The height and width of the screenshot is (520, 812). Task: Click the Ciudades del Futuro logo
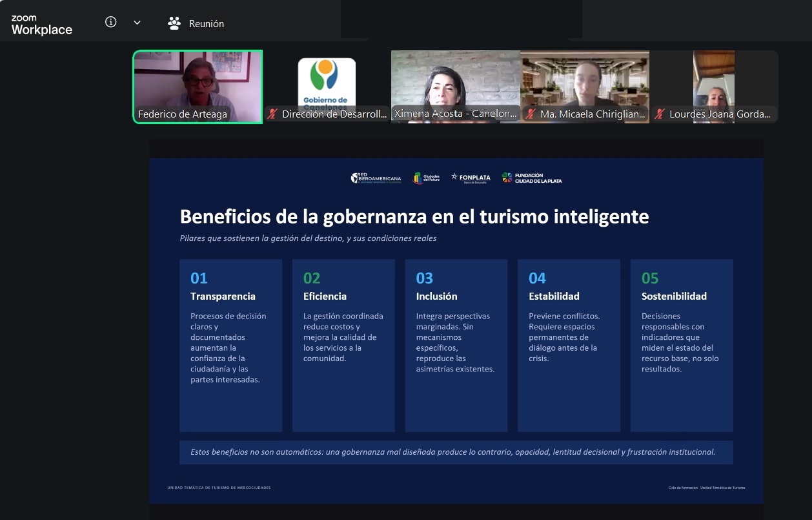click(x=426, y=178)
